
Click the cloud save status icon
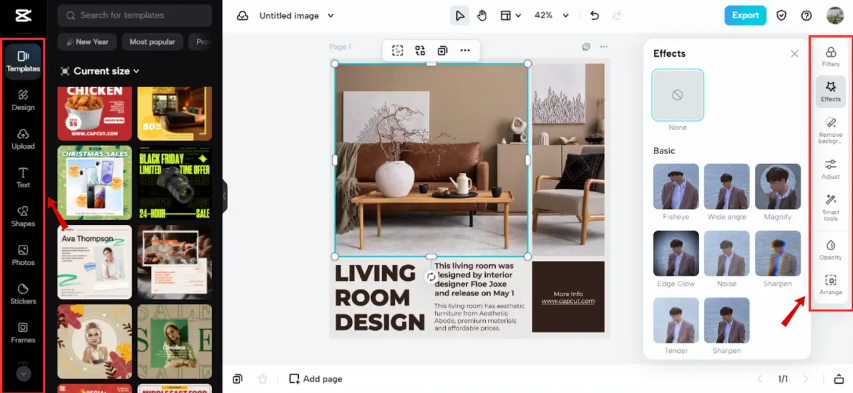point(243,16)
